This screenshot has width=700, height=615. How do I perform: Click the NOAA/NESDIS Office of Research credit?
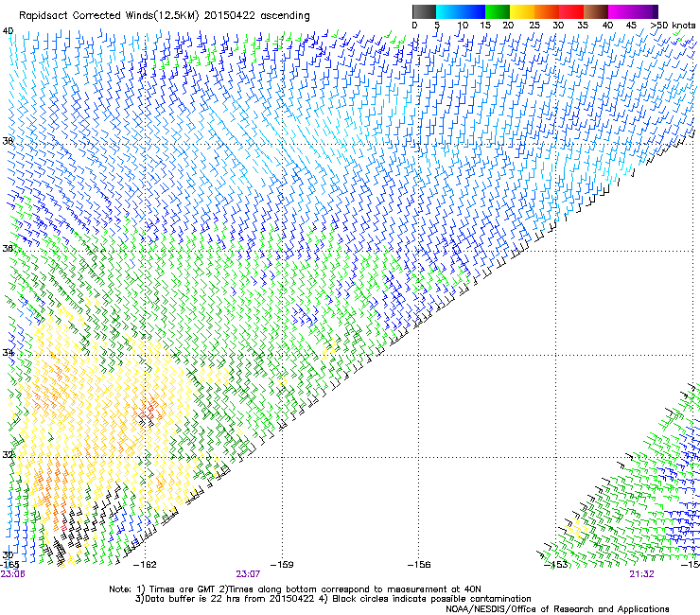point(557,609)
